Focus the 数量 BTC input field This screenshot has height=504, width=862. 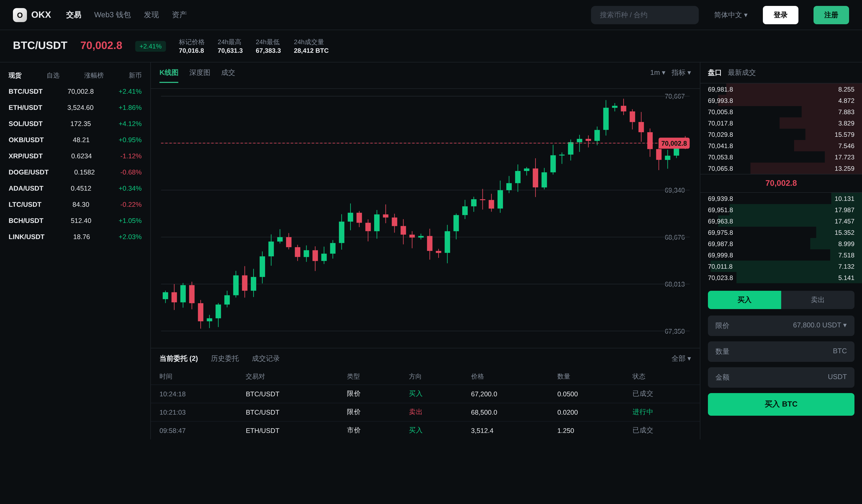click(781, 352)
